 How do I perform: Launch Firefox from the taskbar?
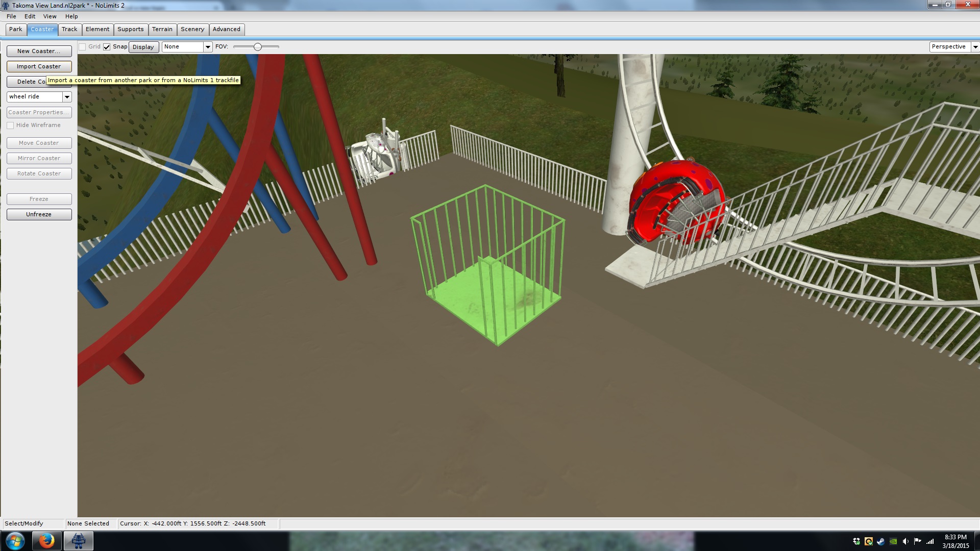[x=46, y=540]
